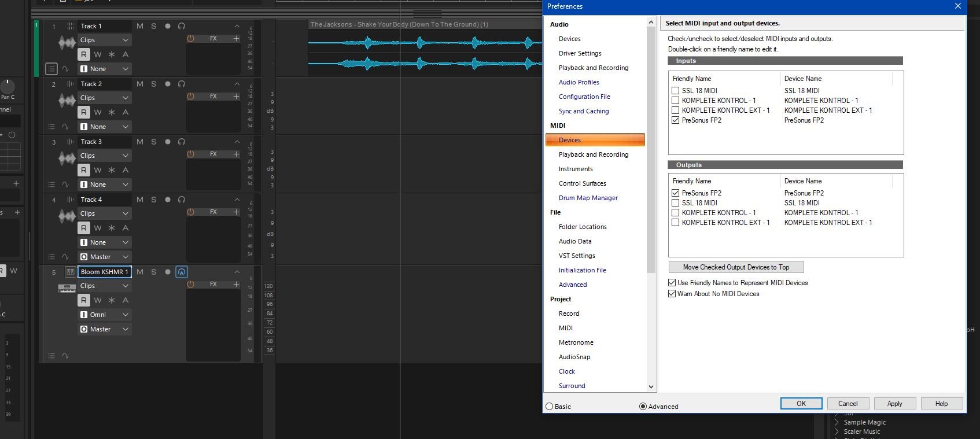Check SSL 18 MIDI input checkbox
This screenshot has height=439, width=980.
click(675, 91)
